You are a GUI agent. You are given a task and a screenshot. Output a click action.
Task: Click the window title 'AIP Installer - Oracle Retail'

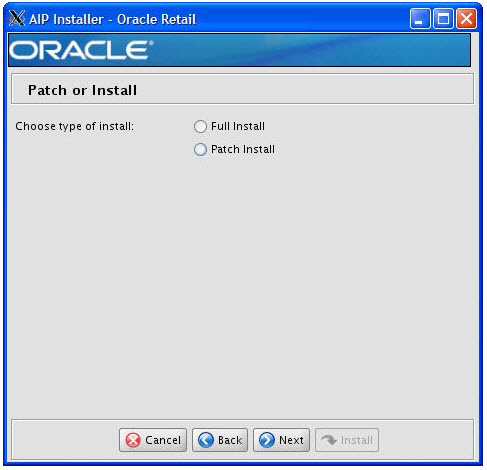coord(113,19)
